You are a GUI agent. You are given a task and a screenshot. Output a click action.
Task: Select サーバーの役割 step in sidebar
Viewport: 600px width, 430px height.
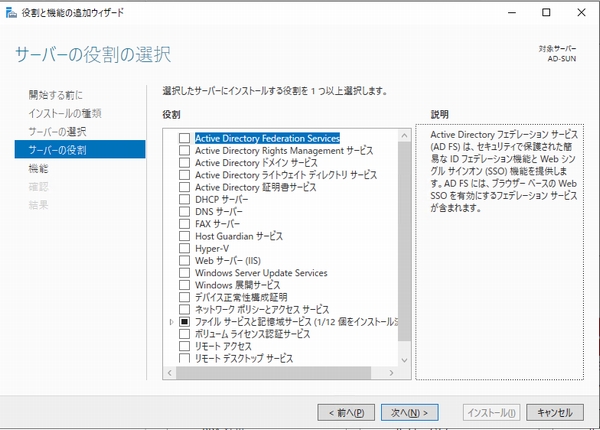click(80, 149)
